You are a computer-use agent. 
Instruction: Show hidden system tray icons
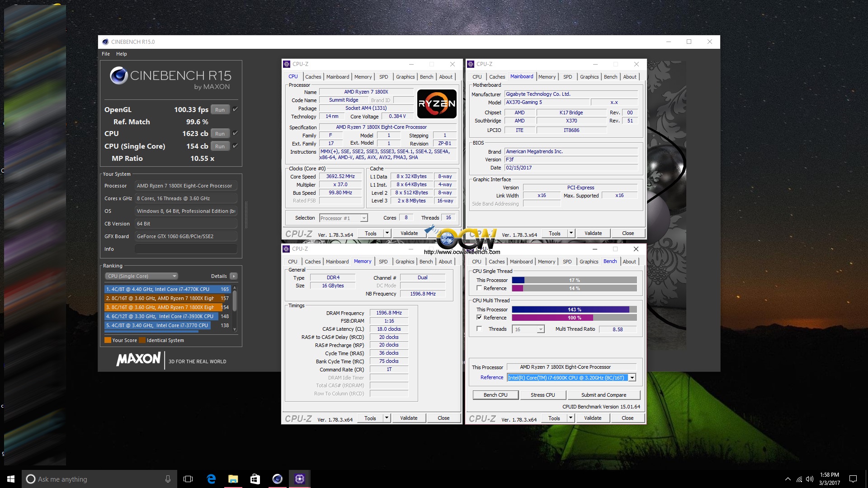788,479
